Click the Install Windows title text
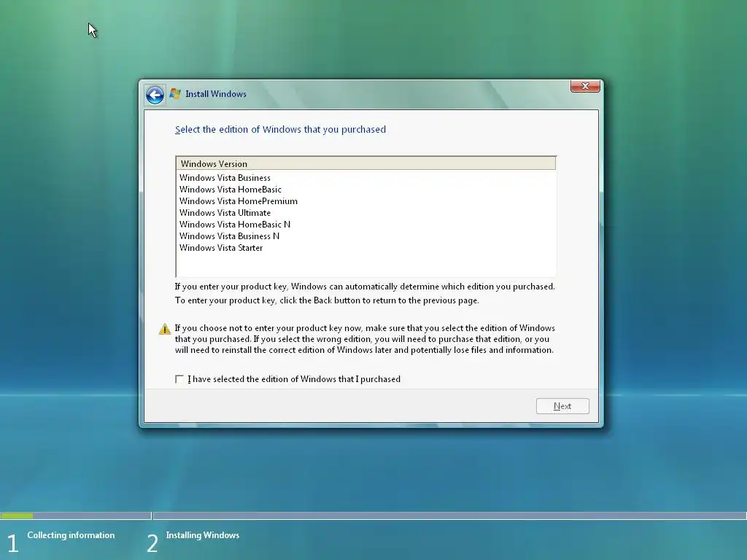This screenshot has height=560, width=747. point(216,94)
